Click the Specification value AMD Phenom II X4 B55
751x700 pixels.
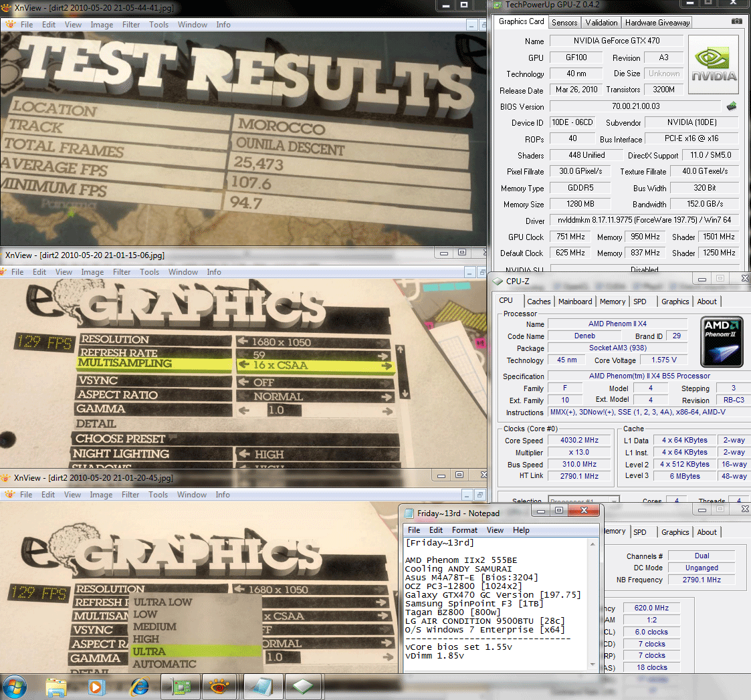(649, 376)
